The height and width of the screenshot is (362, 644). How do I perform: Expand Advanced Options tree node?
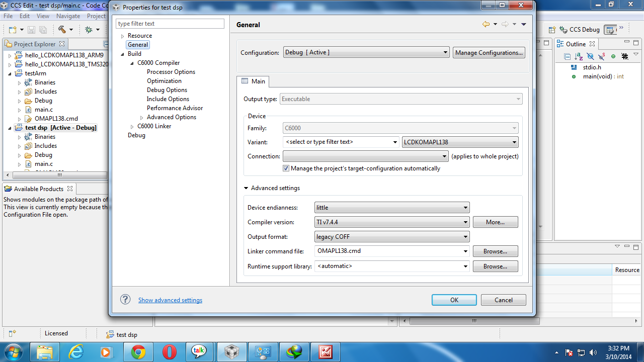(142, 118)
